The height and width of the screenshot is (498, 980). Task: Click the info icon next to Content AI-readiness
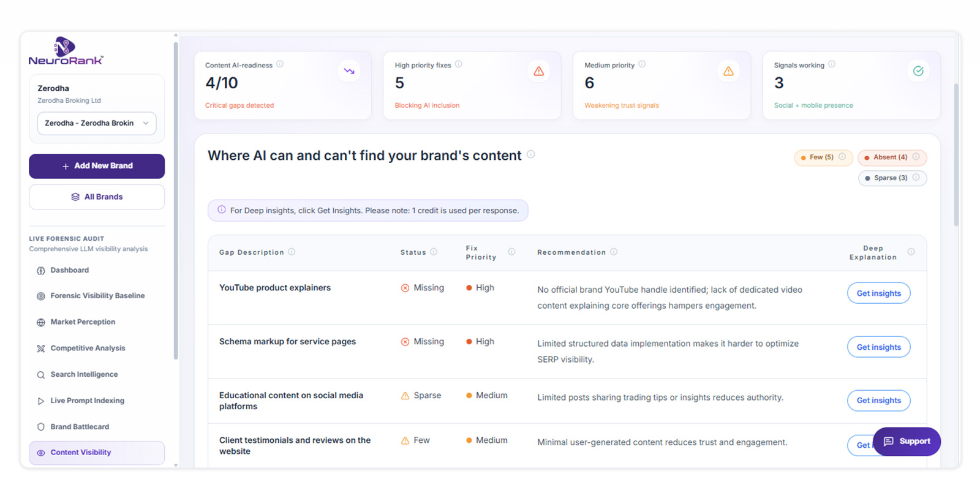[x=280, y=64]
